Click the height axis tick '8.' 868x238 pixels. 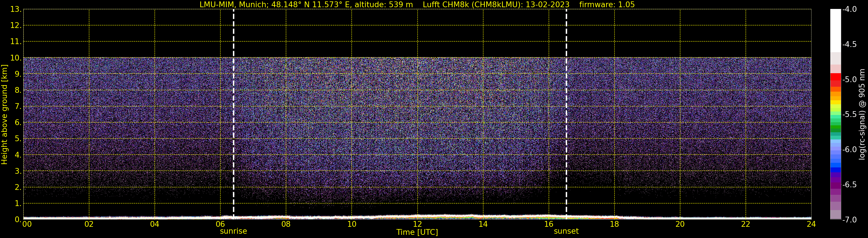point(18,90)
